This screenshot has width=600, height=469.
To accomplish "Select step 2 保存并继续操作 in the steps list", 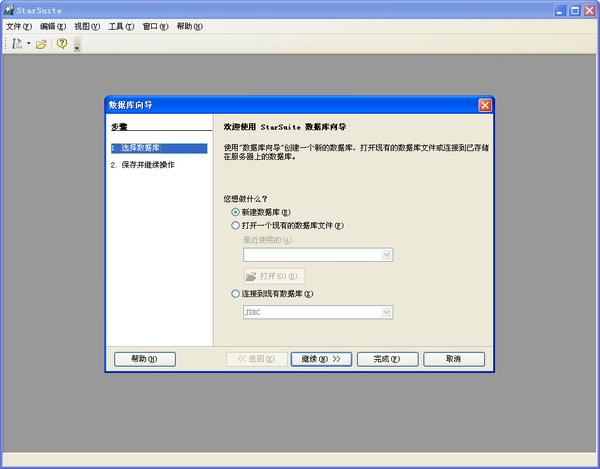I will click(x=143, y=165).
